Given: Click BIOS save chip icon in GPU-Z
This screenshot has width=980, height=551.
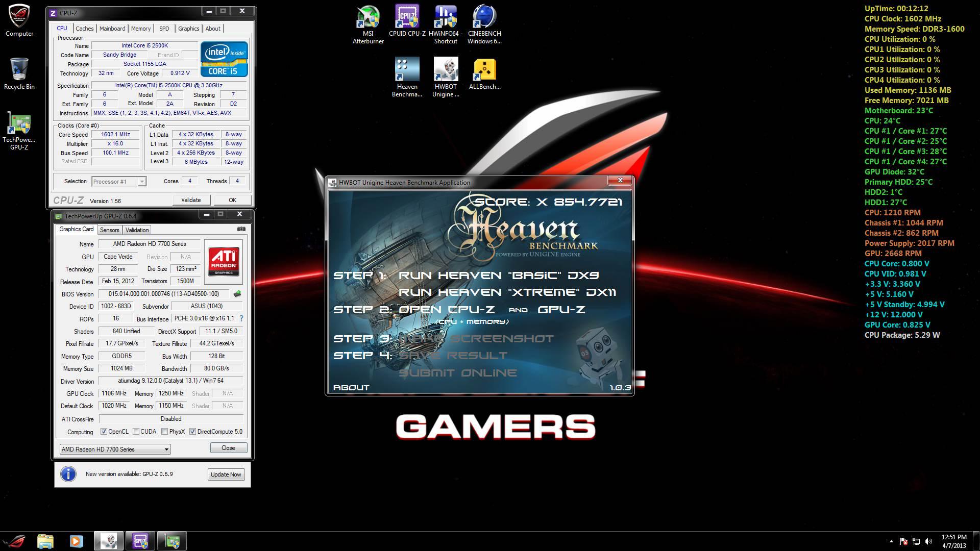Looking at the screenshot, I should click(237, 294).
